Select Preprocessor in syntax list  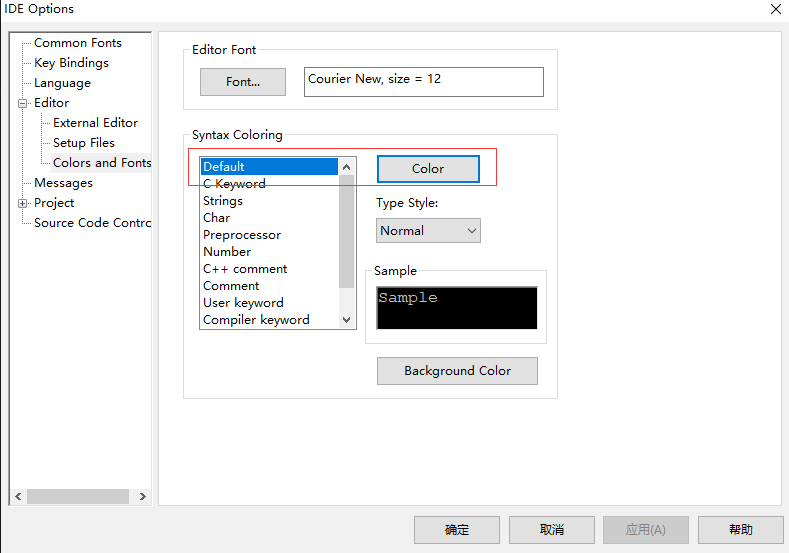[269, 235]
